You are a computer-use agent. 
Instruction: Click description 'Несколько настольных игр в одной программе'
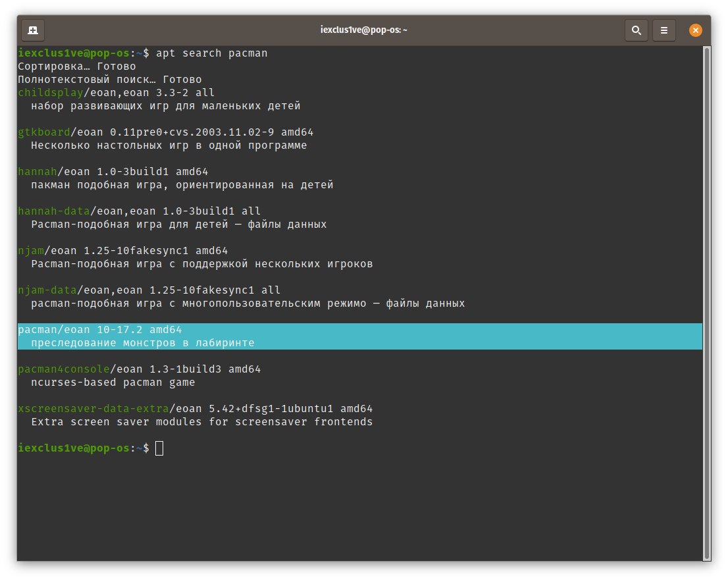tap(169, 145)
